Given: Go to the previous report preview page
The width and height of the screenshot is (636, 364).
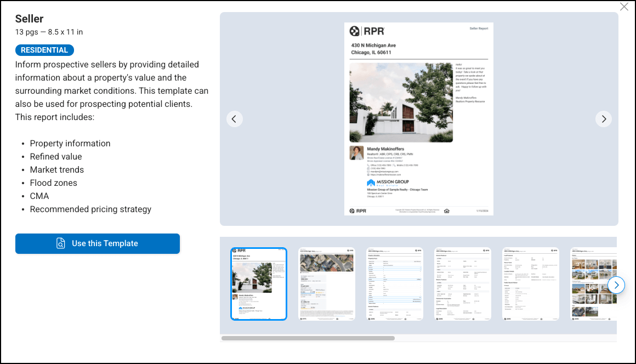Looking at the screenshot, I should pyautogui.click(x=235, y=119).
